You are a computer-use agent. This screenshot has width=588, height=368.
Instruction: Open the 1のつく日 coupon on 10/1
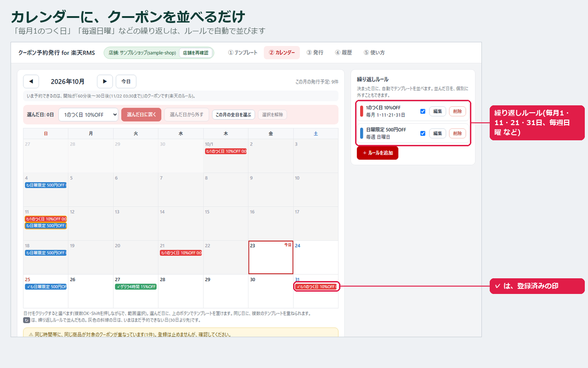(226, 151)
